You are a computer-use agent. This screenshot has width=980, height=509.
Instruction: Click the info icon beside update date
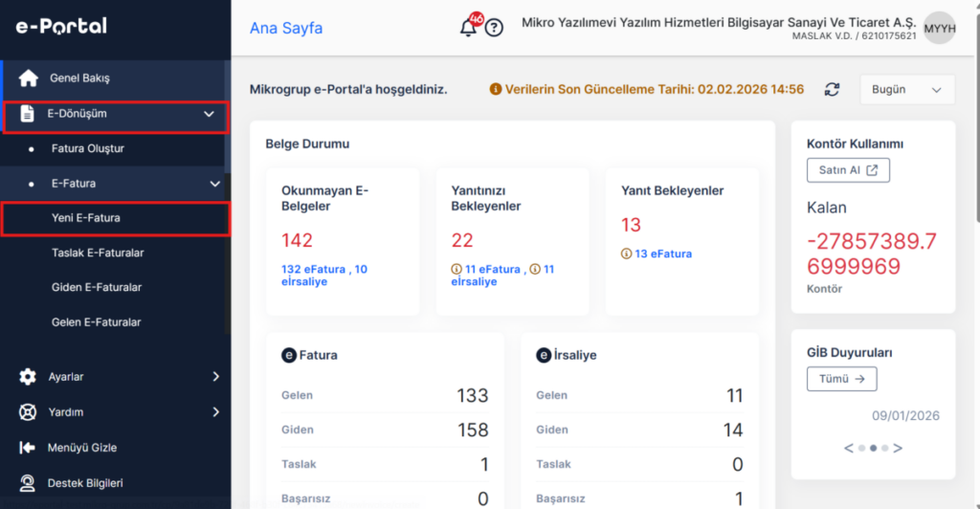pos(496,89)
